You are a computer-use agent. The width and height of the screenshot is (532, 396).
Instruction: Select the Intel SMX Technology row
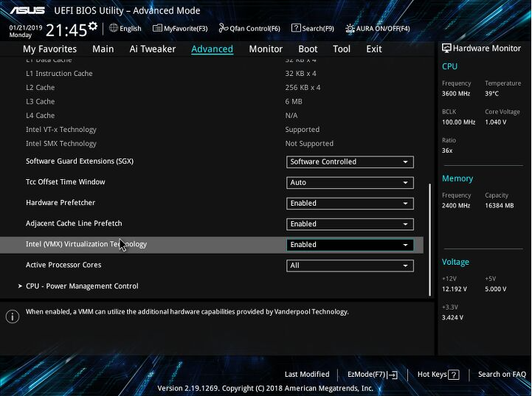tap(211, 143)
